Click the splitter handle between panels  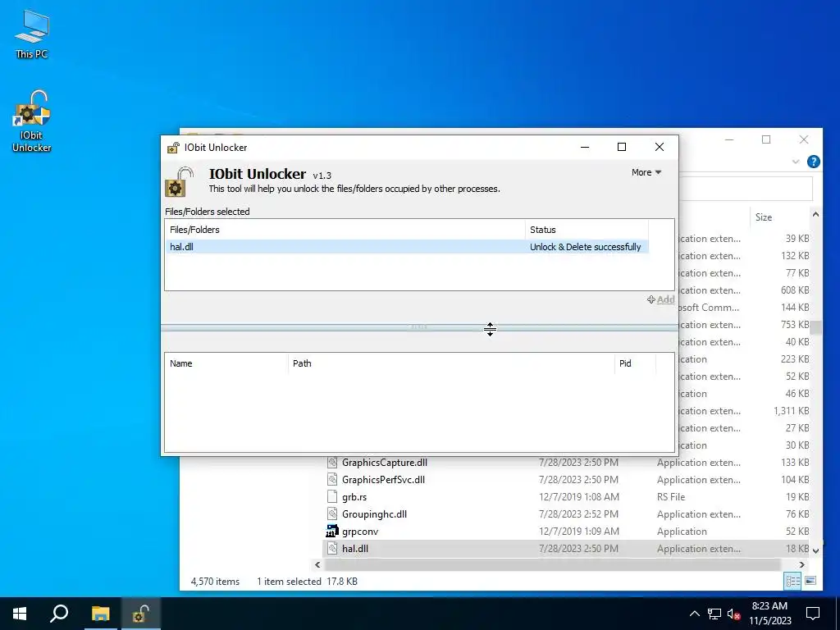tap(419, 326)
